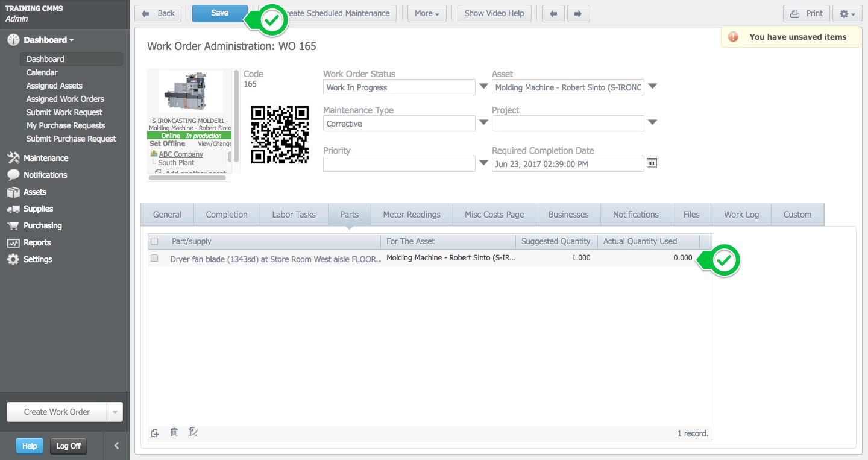Click the ABC Company map icon
The image size is (868, 460).
[x=154, y=154]
